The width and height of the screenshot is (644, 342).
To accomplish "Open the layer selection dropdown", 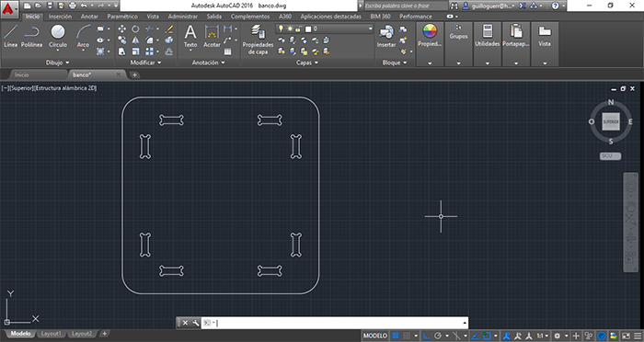I will coord(324,28).
